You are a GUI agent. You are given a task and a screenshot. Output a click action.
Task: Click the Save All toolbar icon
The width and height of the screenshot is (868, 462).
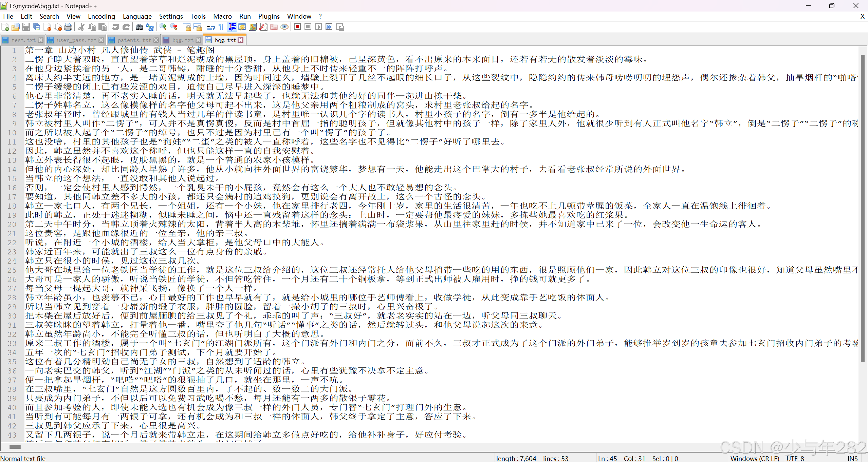pos(37,27)
